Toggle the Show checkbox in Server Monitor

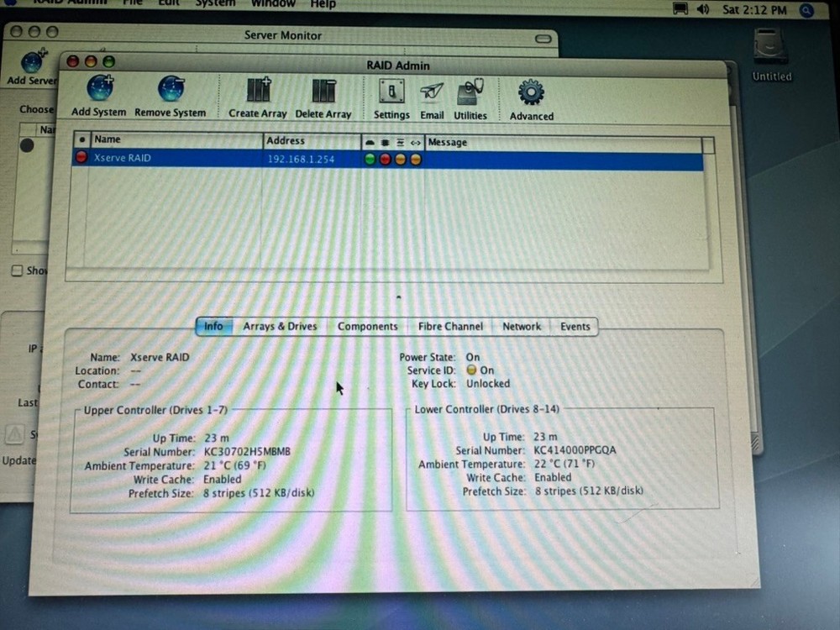point(17,270)
